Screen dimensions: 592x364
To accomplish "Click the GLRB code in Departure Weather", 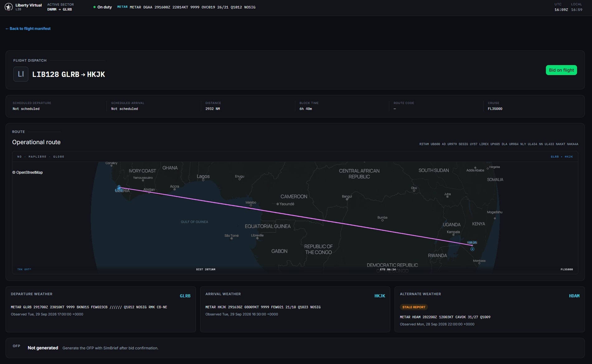I will click(x=185, y=296).
